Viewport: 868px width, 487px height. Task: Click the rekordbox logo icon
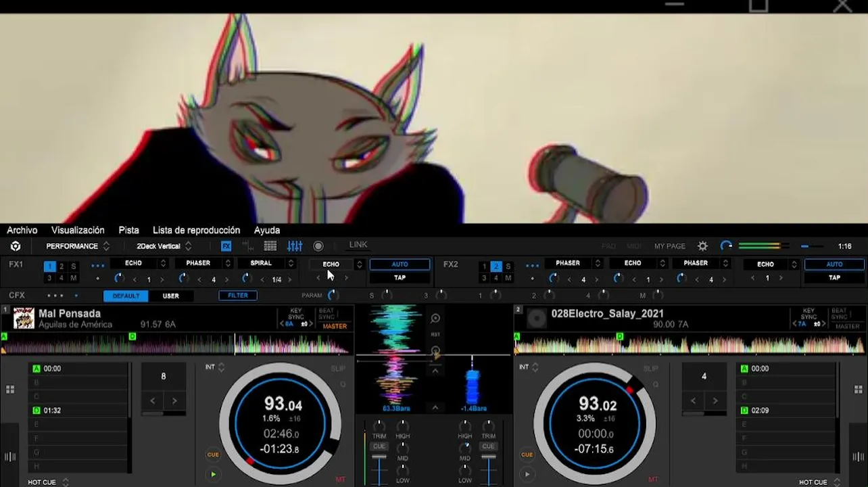coord(16,246)
